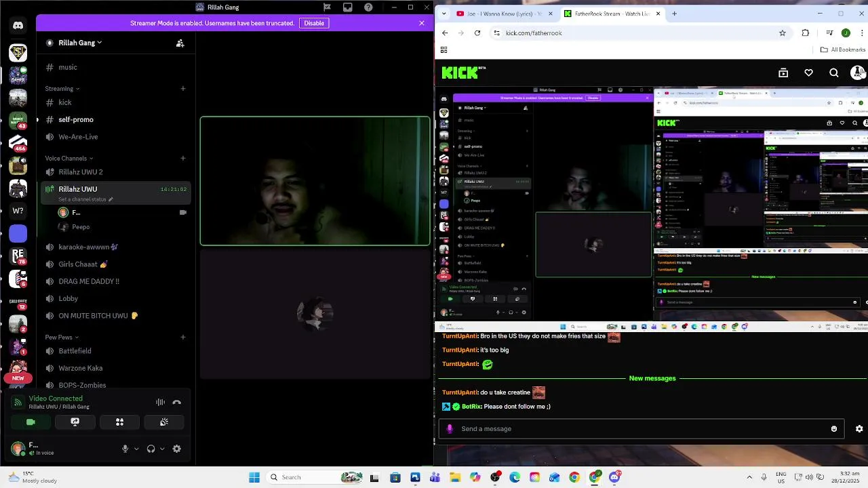The width and height of the screenshot is (868, 488).
Task: Collapse the Streaming category
Action: click(62, 89)
